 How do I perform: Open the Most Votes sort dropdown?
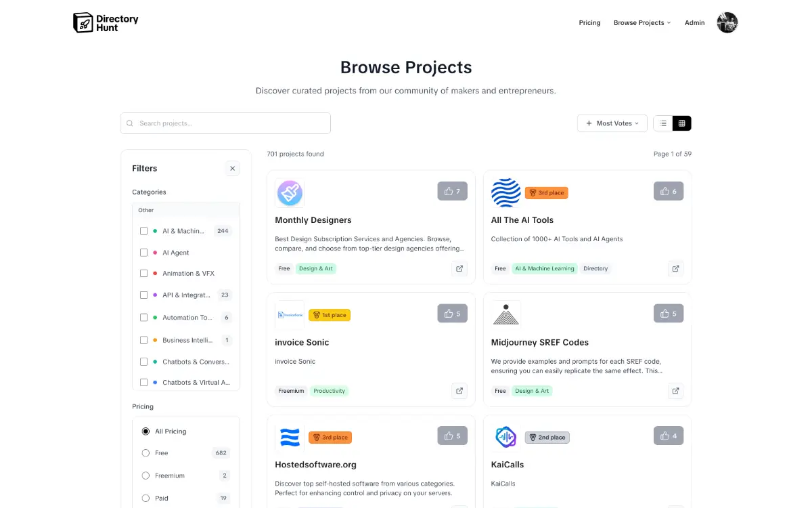(612, 123)
